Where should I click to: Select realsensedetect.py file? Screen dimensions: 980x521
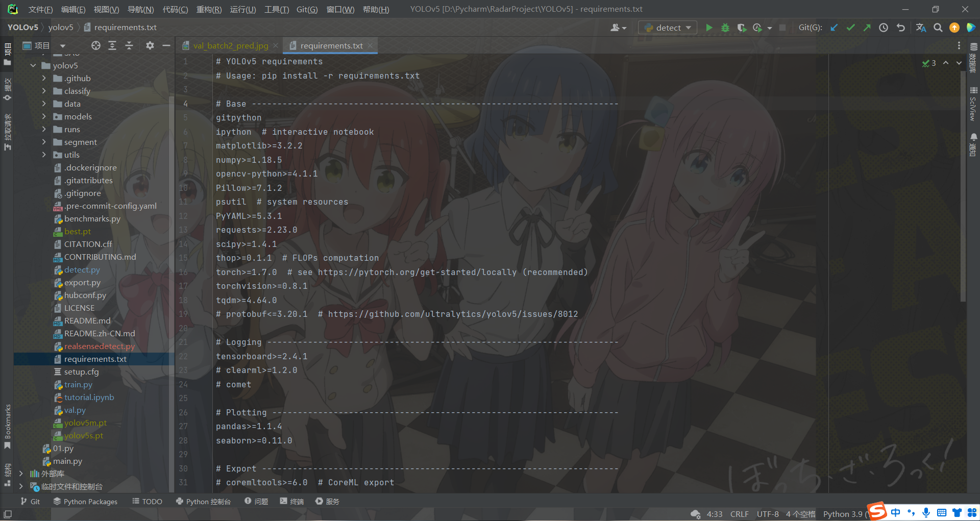click(99, 346)
